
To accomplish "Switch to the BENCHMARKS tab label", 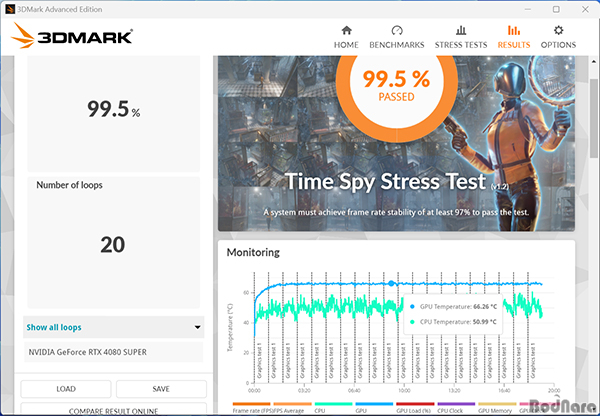I will tap(397, 45).
